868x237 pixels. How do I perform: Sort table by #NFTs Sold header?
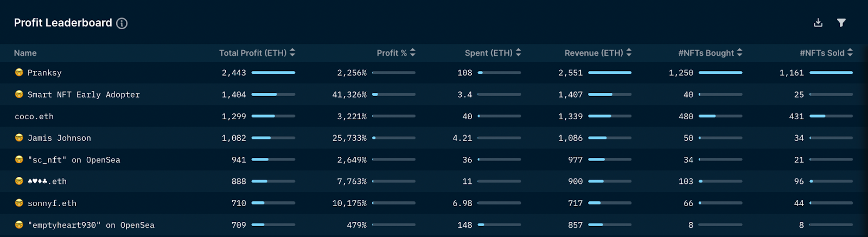point(826,53)
